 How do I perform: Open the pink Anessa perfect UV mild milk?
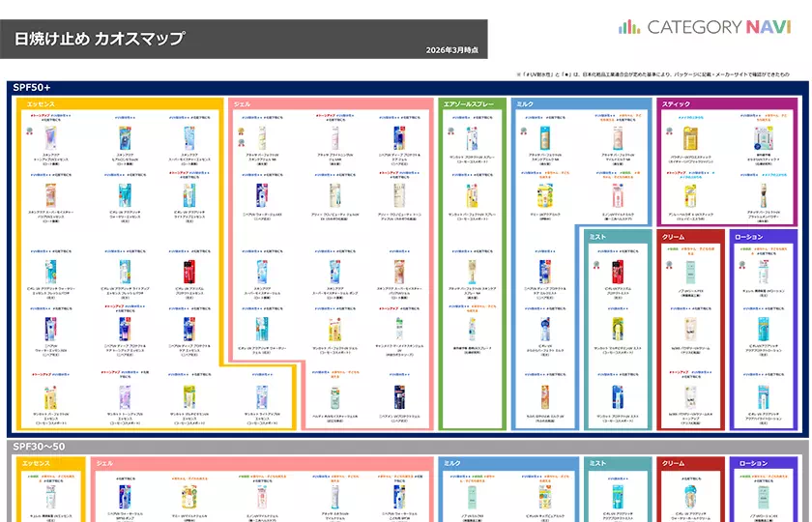point(618,139)
